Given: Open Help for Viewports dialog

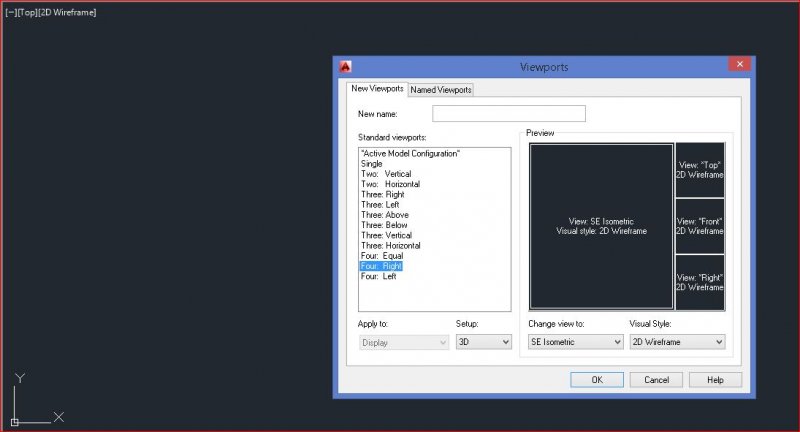Looking at the screenshot, I should [715, 379].
